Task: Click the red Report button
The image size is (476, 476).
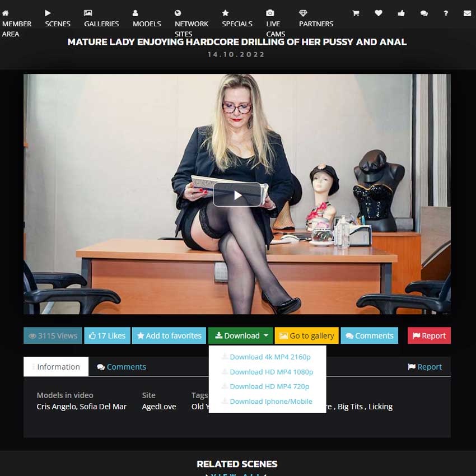Action: (x=430, y=335)
